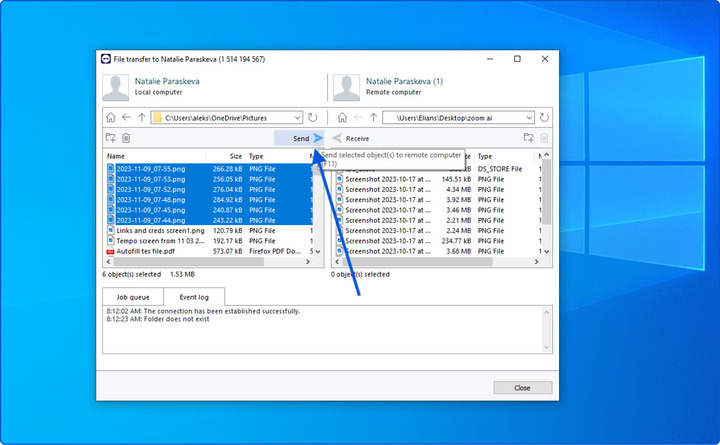720x445 pixels.
Task: Click remote computer user avatar
Action: coord(346,87)
